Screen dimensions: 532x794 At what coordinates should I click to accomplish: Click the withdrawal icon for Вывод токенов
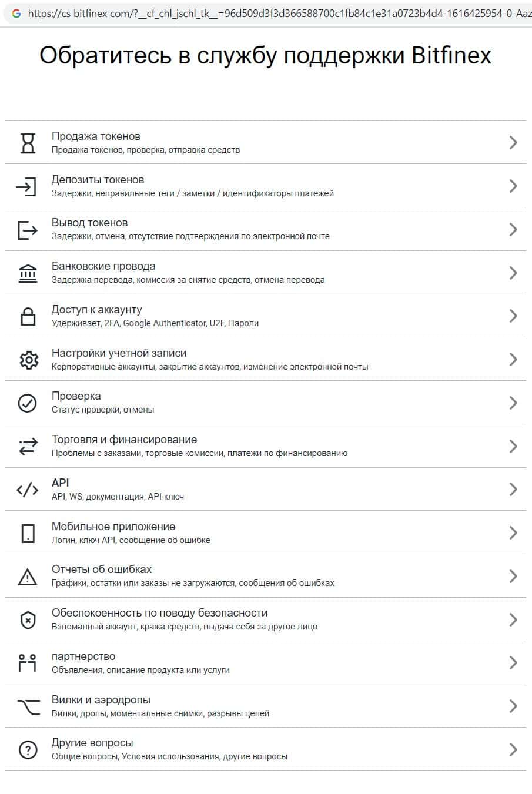(x=27, y=230)
